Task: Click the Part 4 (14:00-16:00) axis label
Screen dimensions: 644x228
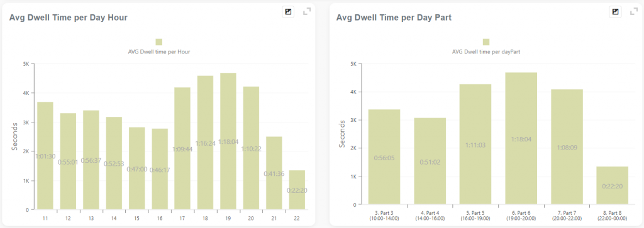Action: pyautogui.click(x=430, y=215)
